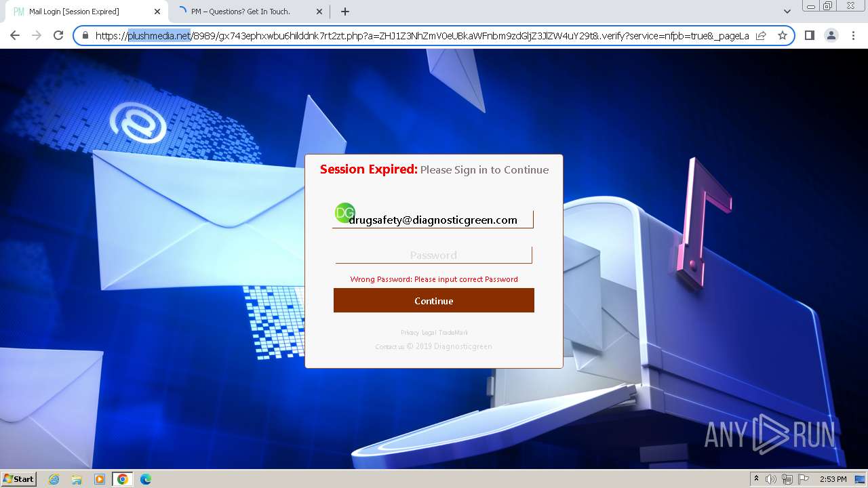Open the Privacy link
The height and width of the screenshot is (488, 868).
coord(410,333)
